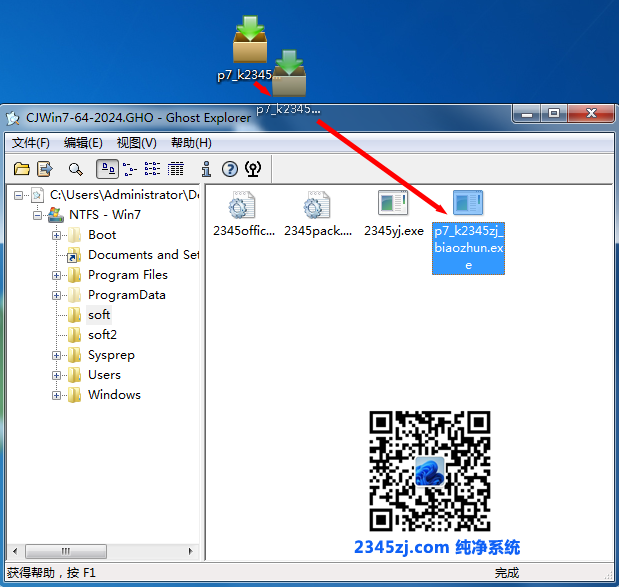Select the Windows folder in tree
The width and height of the screenshot is (619, 587).
[114, 395]
